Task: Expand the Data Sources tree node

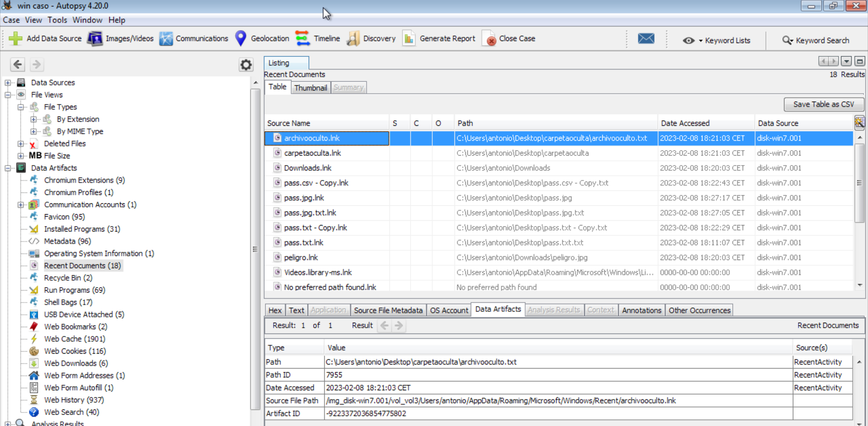Action: tap(8, 83)
